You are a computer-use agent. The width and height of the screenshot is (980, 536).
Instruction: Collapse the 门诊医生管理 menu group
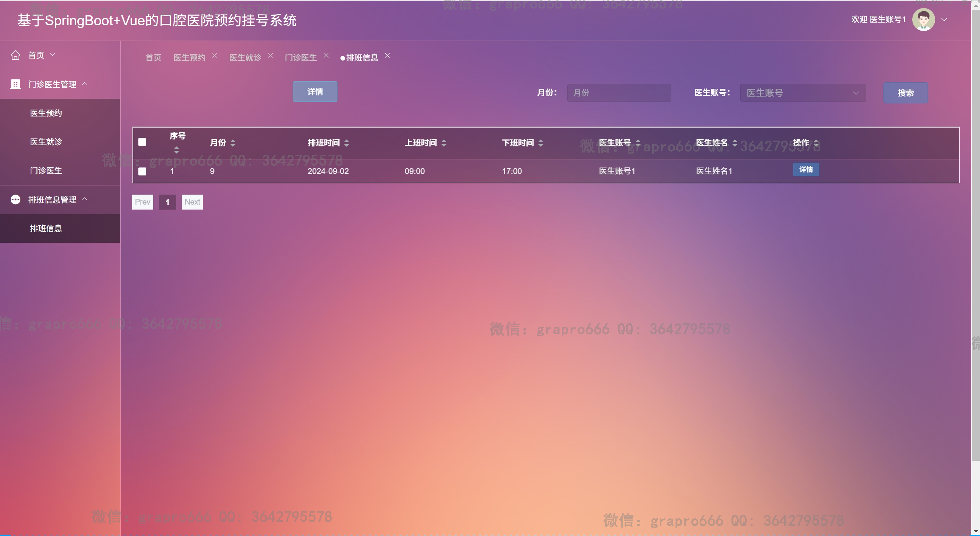point(52,84)
